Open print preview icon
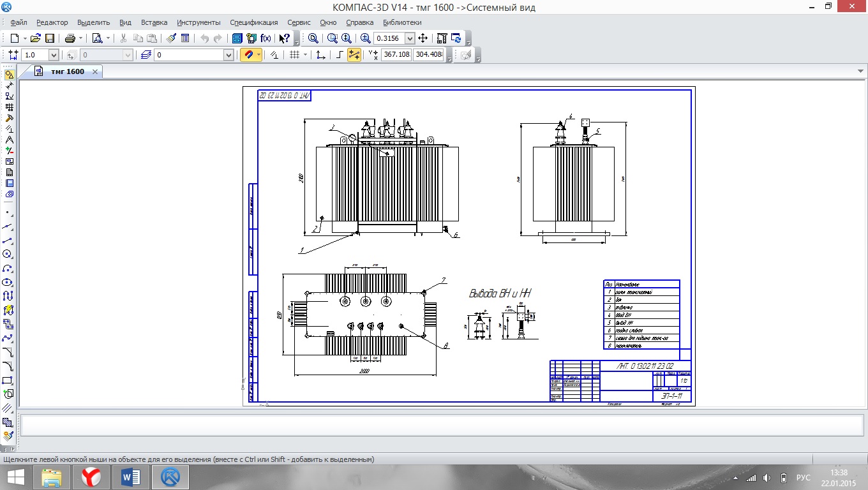The height and width of the screenshot is (490, 868). tap(97, 38)
